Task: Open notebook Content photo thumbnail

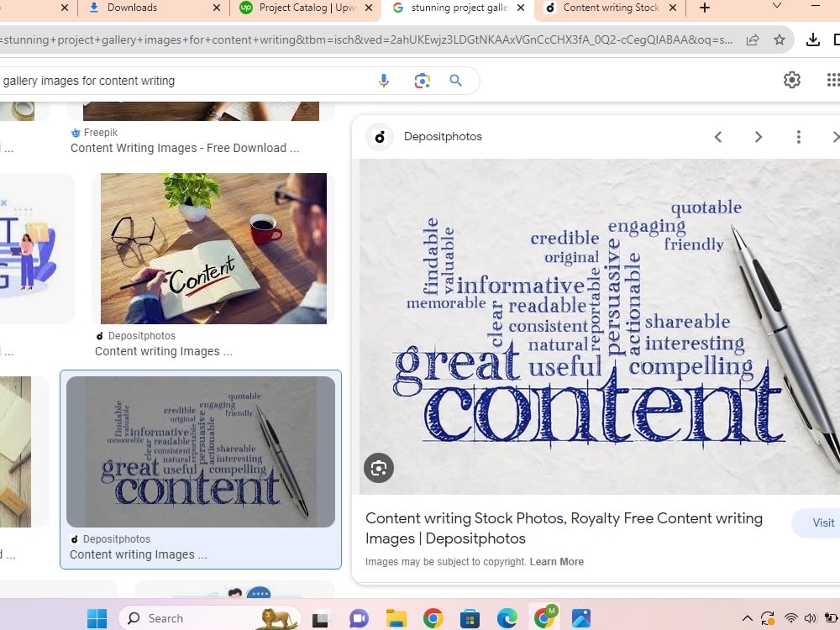Action: [213, 249]
